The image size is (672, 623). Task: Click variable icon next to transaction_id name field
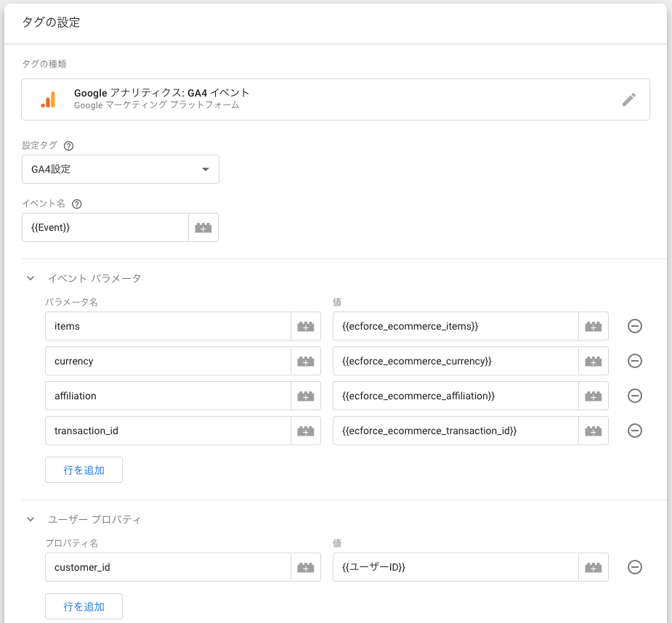(306, 431)
